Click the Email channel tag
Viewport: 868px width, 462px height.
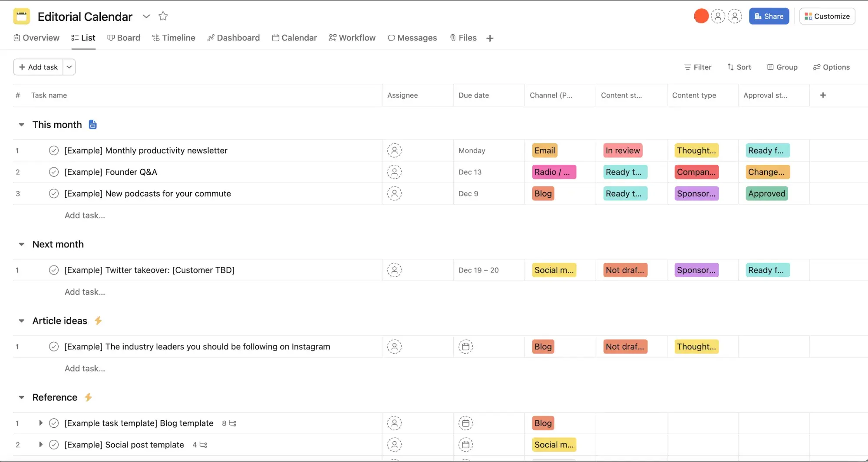point(545,151)
